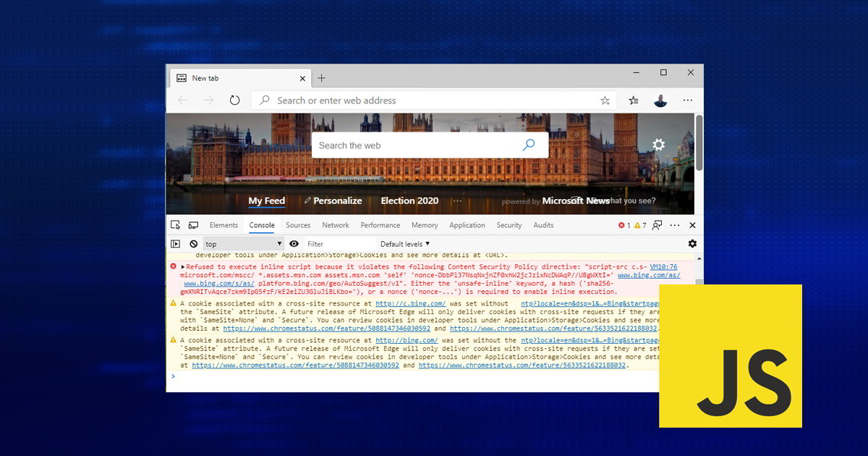Close the New tab browser tab
Image resolution: width=868 pixels, height=456 pixels.
click(302, 78)
